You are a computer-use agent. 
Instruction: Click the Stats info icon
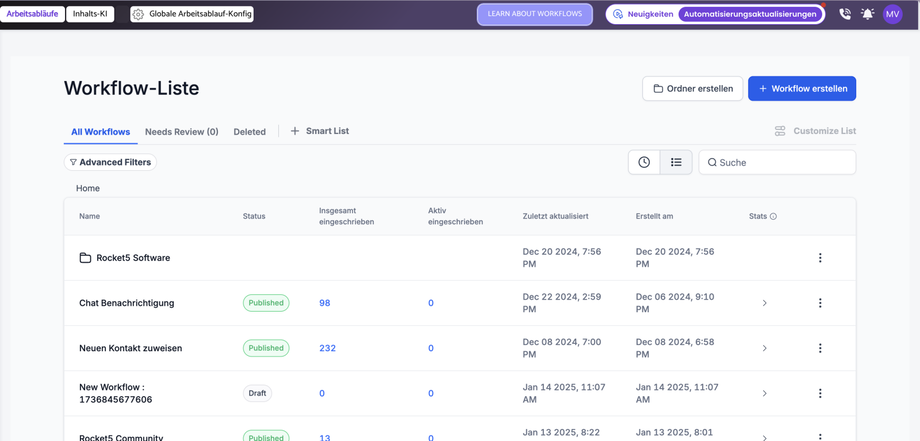click(773, 216)
